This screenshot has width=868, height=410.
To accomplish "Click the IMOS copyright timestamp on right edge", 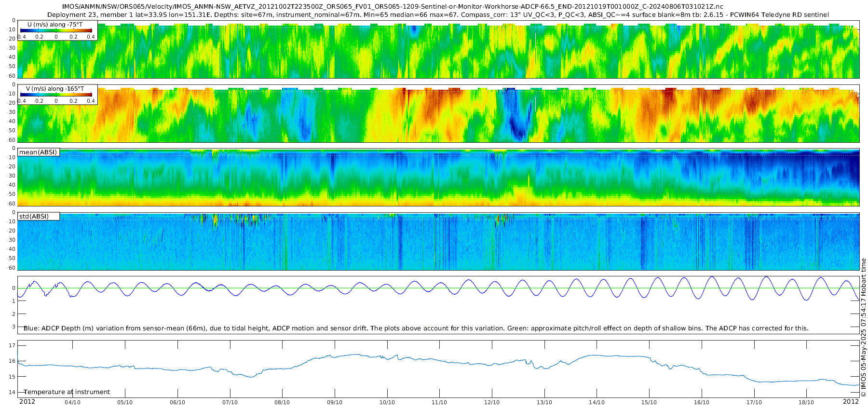I will 863,328.
